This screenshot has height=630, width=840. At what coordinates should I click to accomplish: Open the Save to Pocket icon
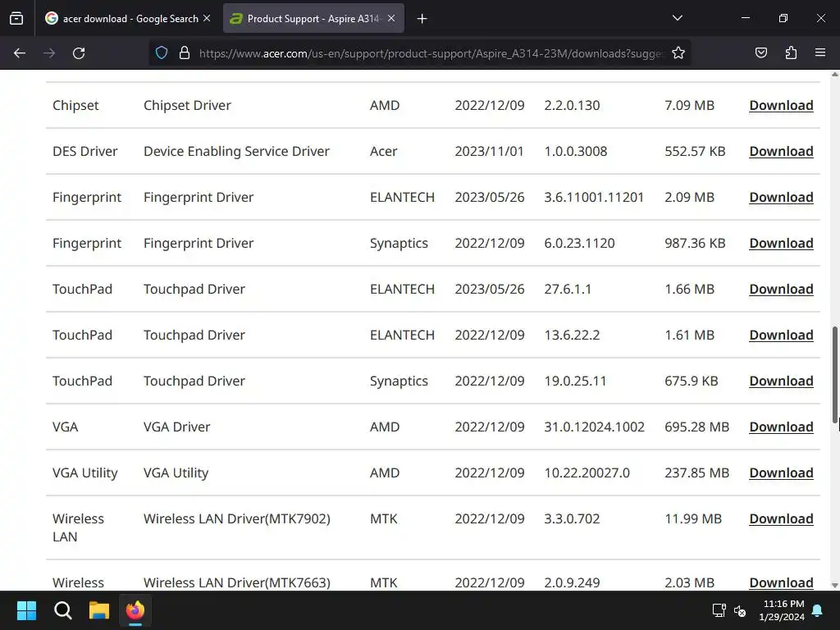click(760, 53)
